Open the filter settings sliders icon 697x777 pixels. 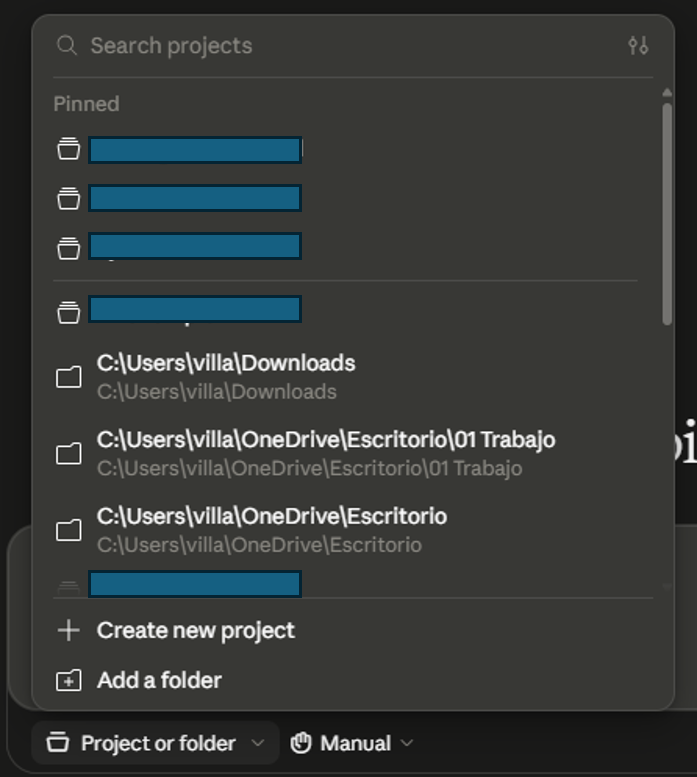pos(638,46)
